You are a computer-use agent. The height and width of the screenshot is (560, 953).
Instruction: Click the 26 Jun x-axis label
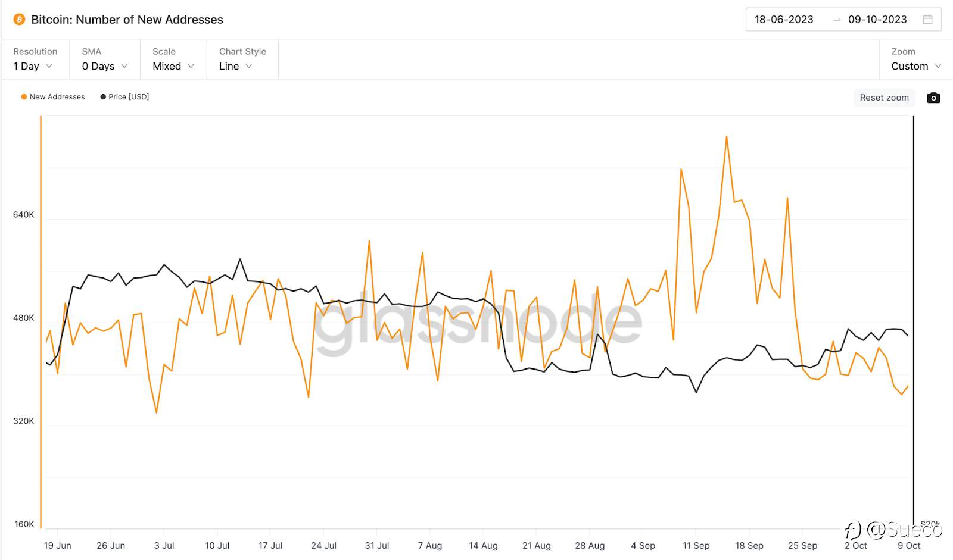click(111, 546)
